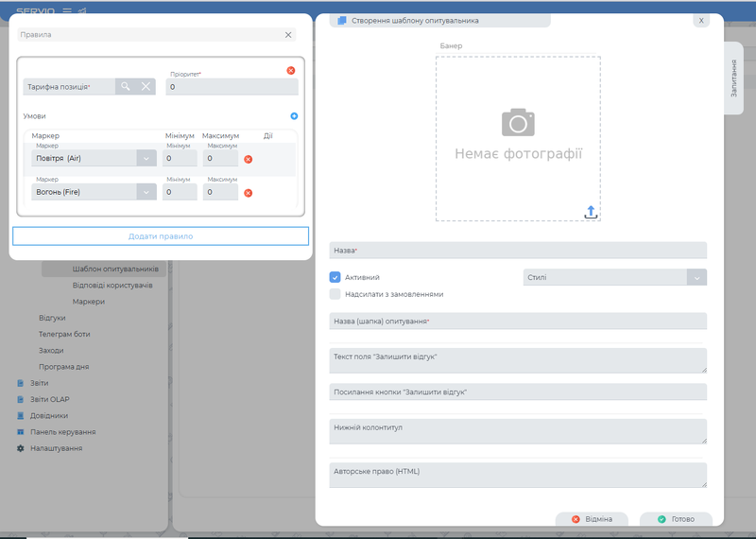Open Налаштування in the sidebar
The width and height of the screenshot is (756, 539).
coord(57,448)
